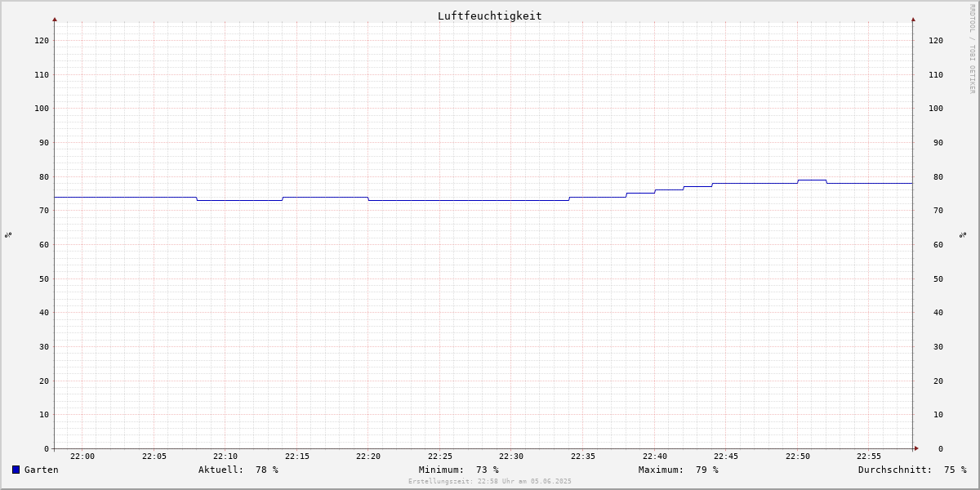Click the right axis 110 label
Screen dimensions: 980x490
point(936,74)
